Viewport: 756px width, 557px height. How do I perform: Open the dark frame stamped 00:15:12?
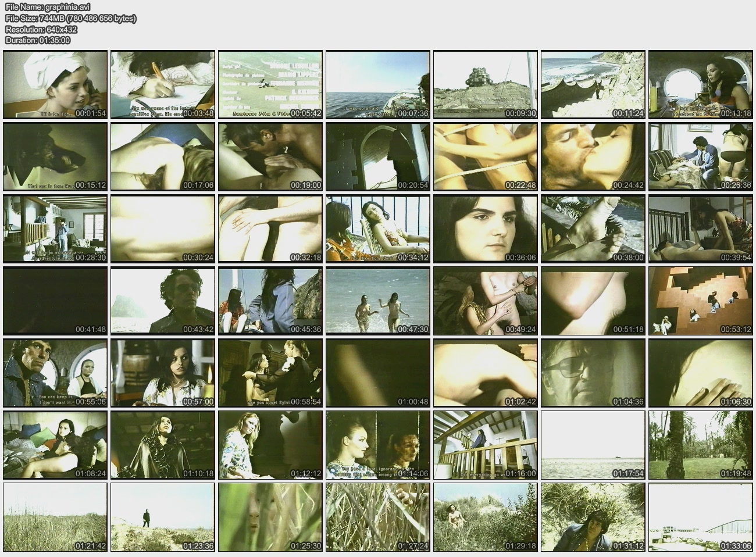point(55,157)
